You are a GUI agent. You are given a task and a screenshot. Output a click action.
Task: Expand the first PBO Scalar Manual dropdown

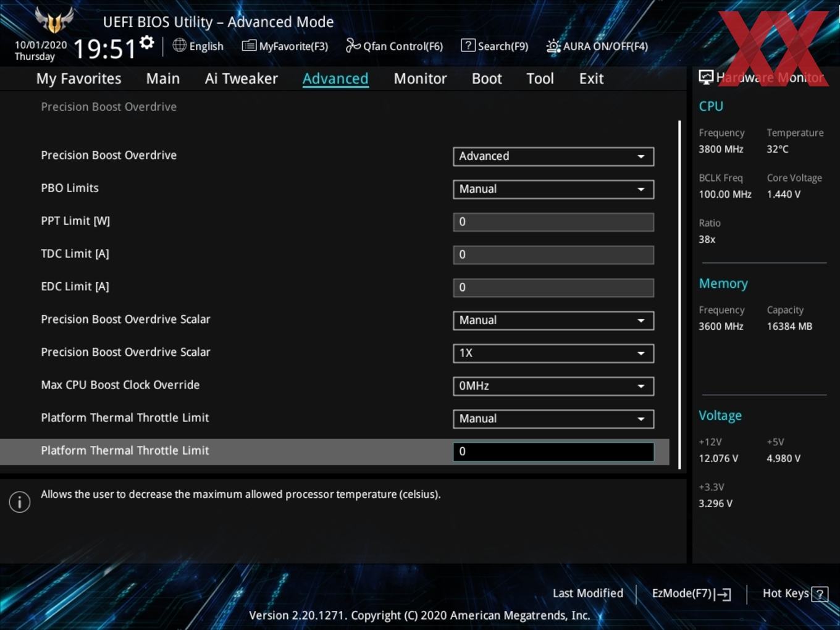coord(553,321)
